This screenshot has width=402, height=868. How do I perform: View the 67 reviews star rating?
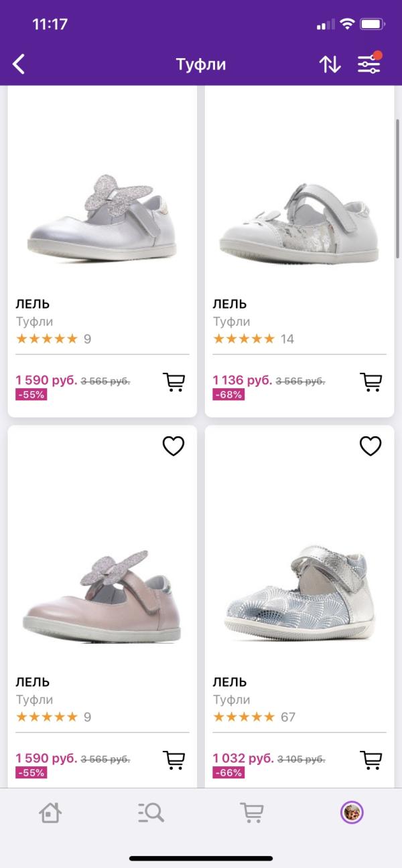coord(244,717)
